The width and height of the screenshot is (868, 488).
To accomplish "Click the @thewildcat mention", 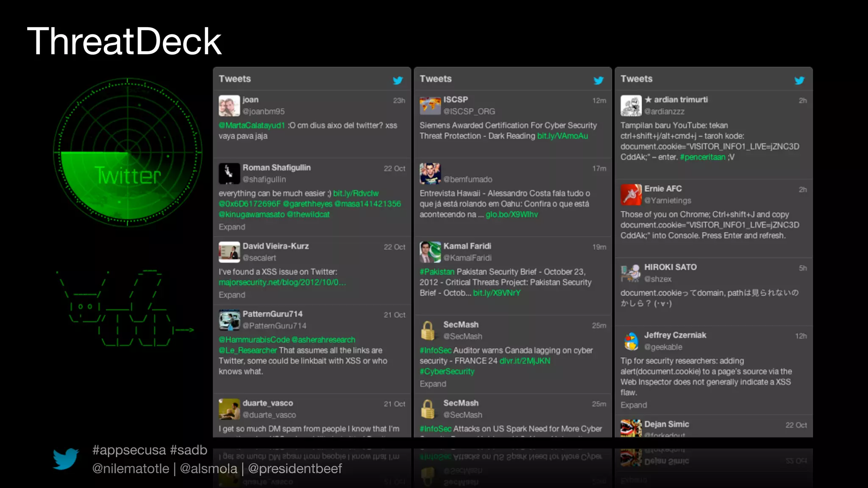I will [308, 214].
